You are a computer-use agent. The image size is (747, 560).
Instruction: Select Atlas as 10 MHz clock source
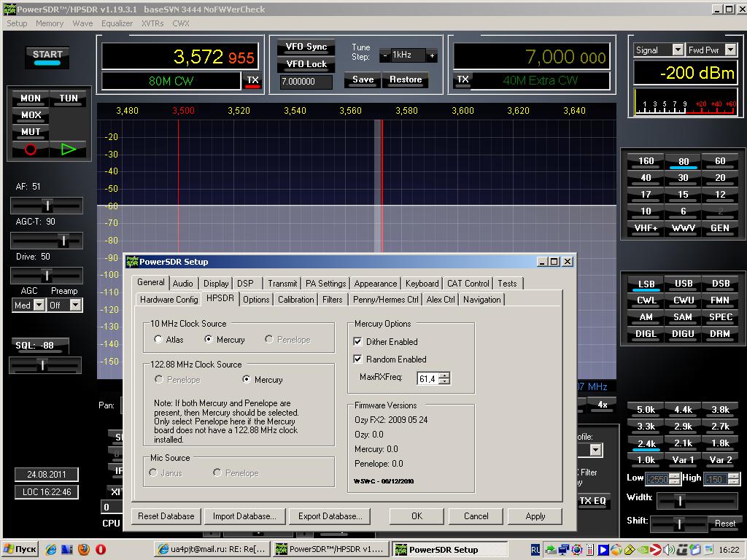(x=159, y=340)
